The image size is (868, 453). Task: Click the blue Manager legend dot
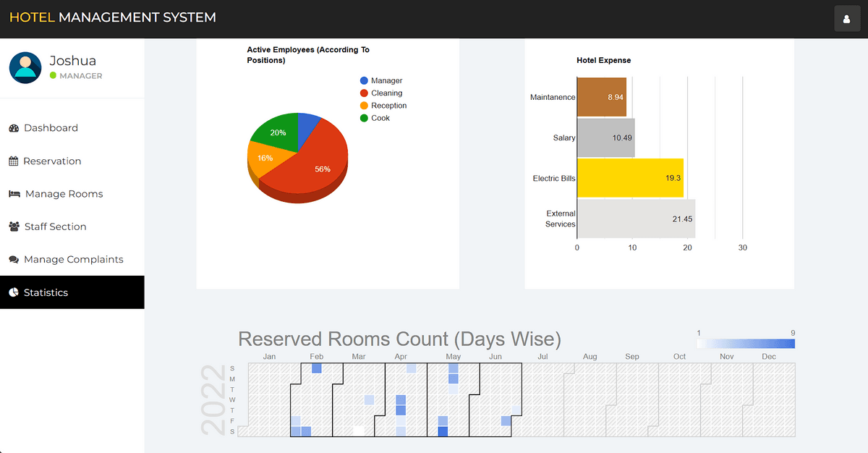pos(364,81)
